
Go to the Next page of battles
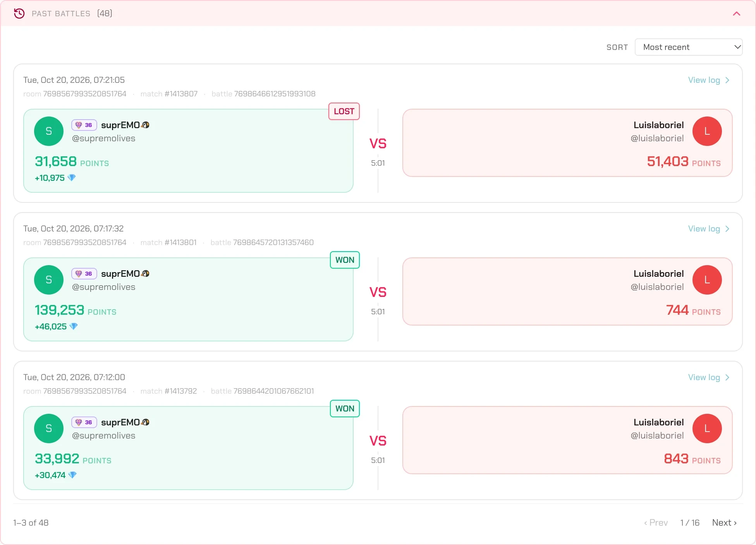click(724, 523)
